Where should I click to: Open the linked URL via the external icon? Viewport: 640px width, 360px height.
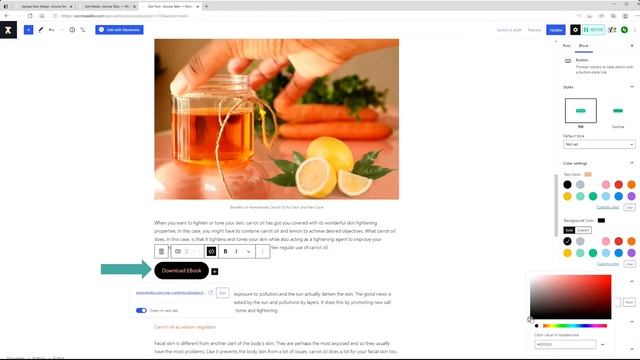point(211,293)
